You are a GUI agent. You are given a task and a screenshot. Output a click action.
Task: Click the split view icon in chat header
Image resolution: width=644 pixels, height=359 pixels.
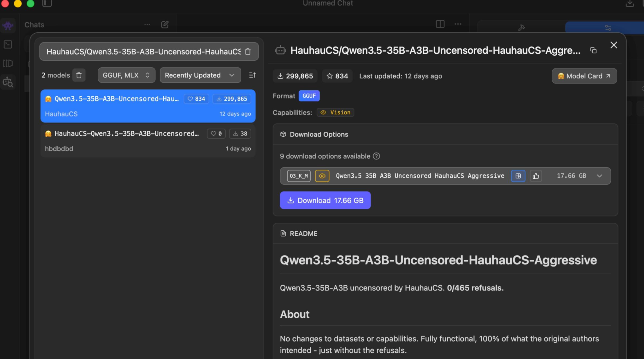pos(440,24)
